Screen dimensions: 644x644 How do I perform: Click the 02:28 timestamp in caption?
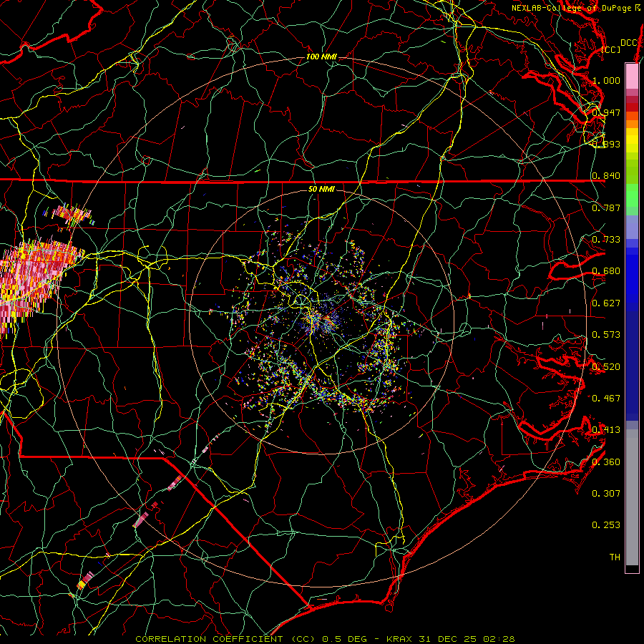499,639
